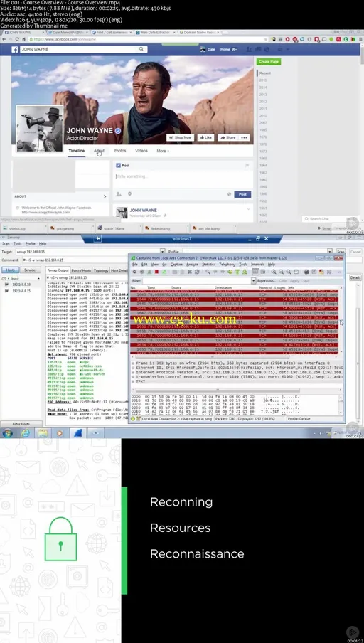
Task: Open the Profile menu in Zenmap
Action: click(x=31, y=243)
